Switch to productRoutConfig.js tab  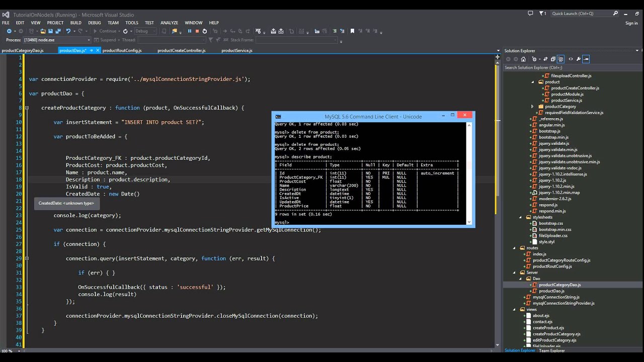coord(122,50)
